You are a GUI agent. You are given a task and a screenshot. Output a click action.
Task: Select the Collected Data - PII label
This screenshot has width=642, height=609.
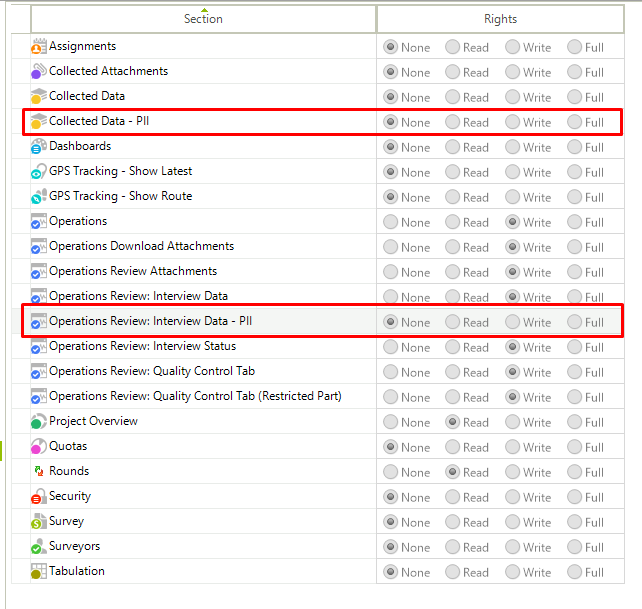(x=99, y=121)
